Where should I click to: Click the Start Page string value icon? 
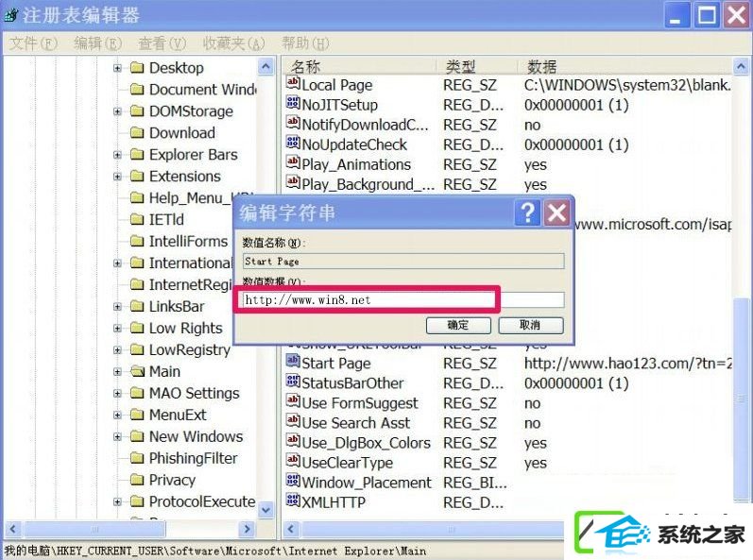click(x=293, y=362)
